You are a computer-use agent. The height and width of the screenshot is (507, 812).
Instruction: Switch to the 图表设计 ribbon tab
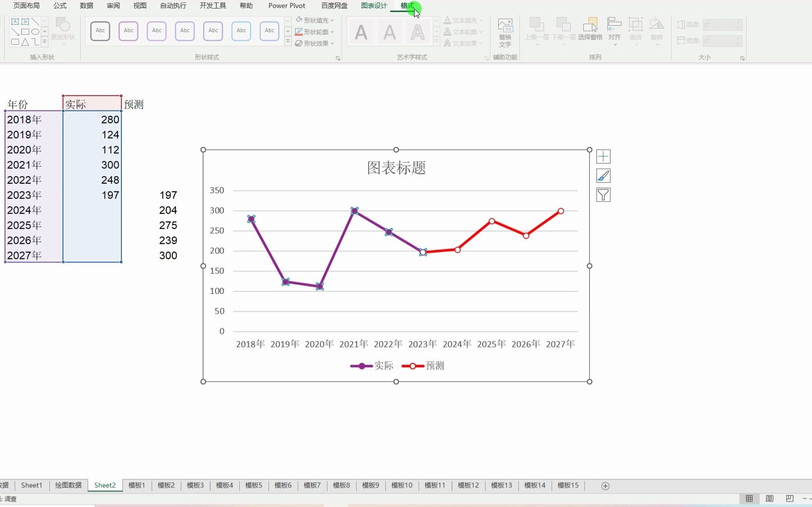(x=374, y=6)
